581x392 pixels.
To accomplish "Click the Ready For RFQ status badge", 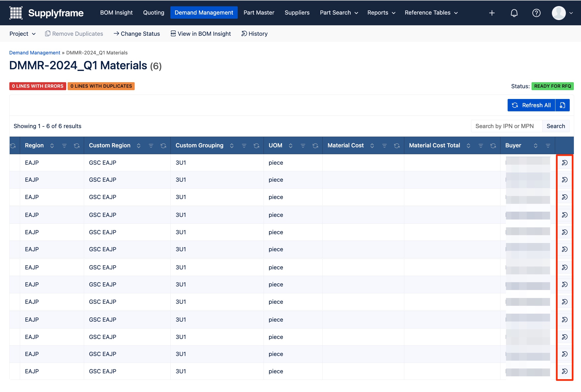I will click(552, 86).
